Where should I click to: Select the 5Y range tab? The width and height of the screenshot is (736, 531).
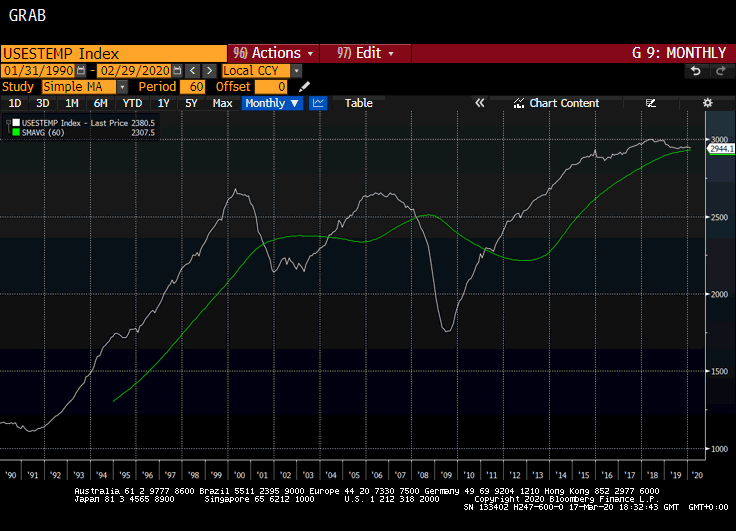pyautogui.click(x=191, y=103)
